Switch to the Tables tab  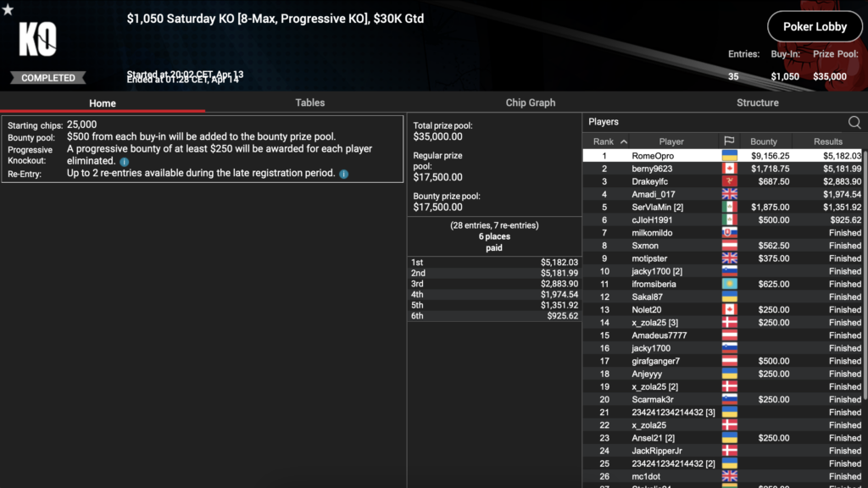click(x=309, y=103)
